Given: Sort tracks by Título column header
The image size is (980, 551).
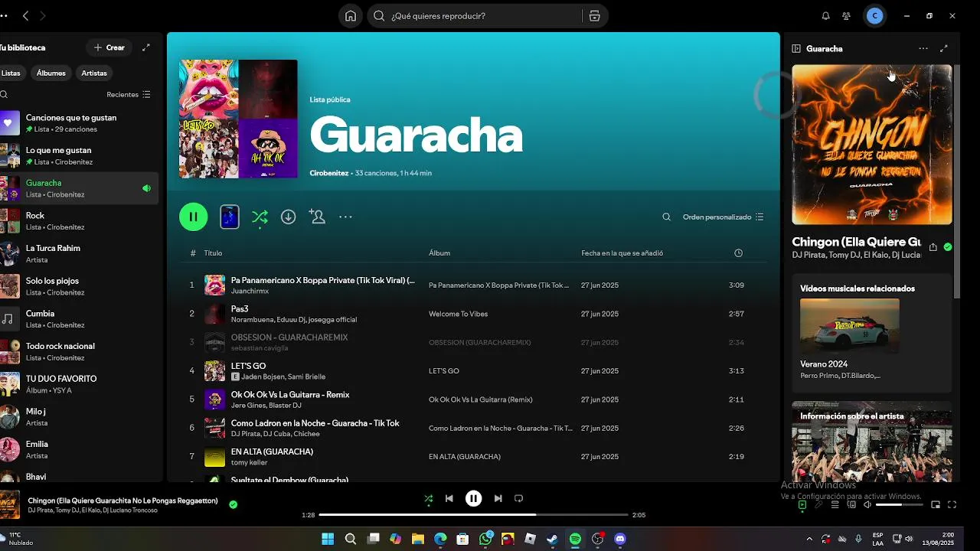Looking at the screenshot, I should tap(213, 253).
